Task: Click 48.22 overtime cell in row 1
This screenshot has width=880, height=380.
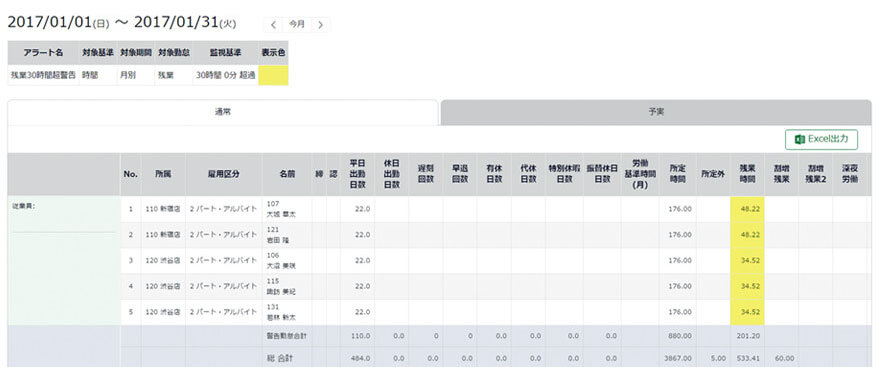Action: tap(747, 209)
